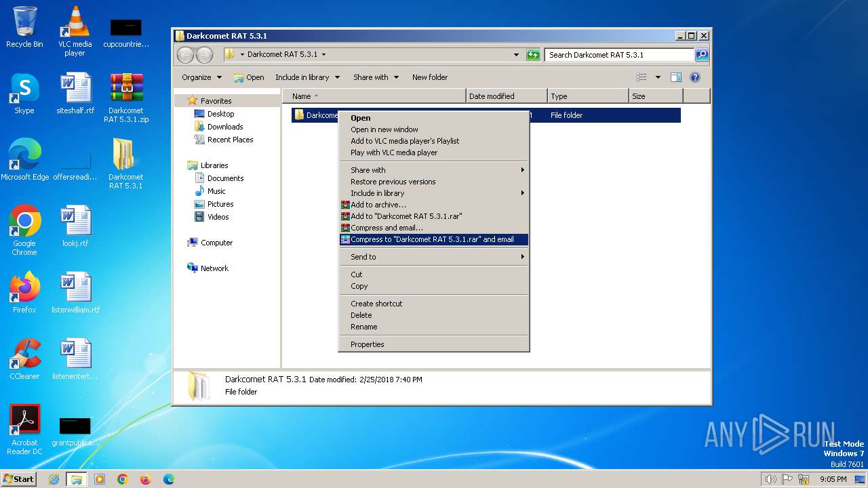Open listenwilliam.rtf document on desktop
Screen dimensions: 868x488
pyautogui.click(x=75, y=293)
